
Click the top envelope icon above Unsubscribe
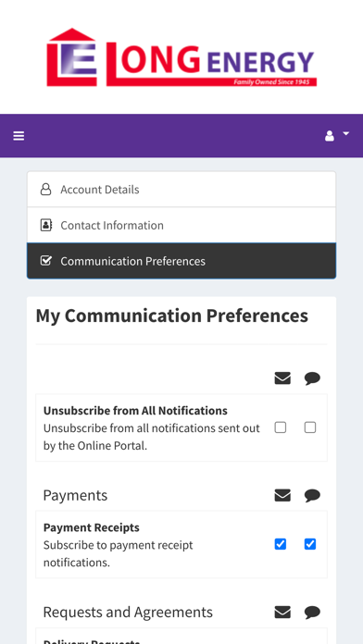pyautogui.click(x=282, y=378)
